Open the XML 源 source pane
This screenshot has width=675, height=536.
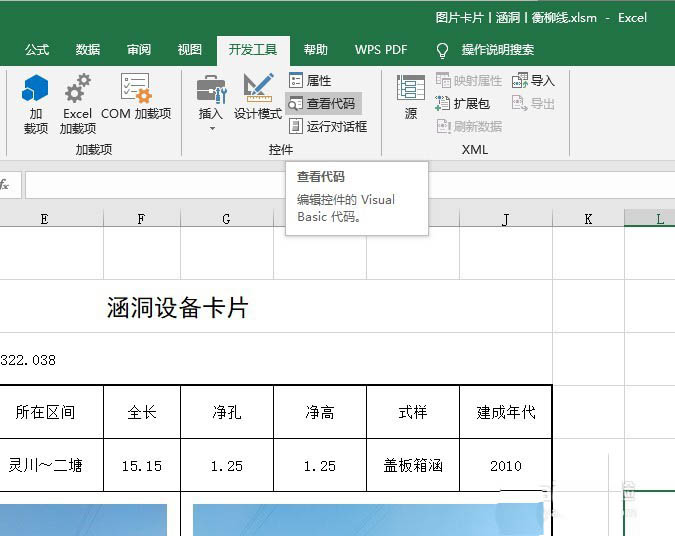pyautogui.click(x=410, y=98)
